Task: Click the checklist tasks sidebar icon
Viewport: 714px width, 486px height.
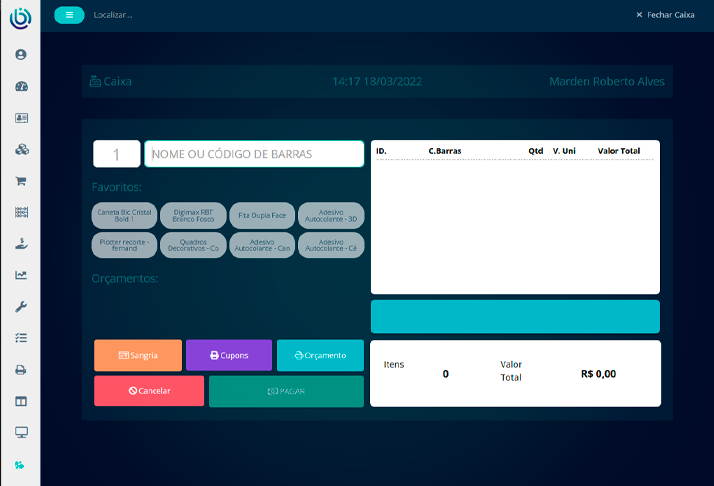Action: [x=20, y=338]
